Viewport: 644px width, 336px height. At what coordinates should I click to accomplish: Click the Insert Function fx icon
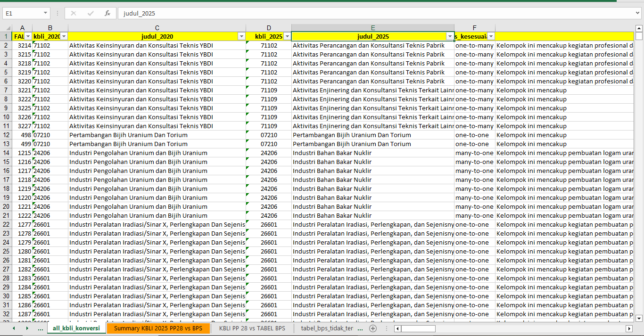[107, 13]
